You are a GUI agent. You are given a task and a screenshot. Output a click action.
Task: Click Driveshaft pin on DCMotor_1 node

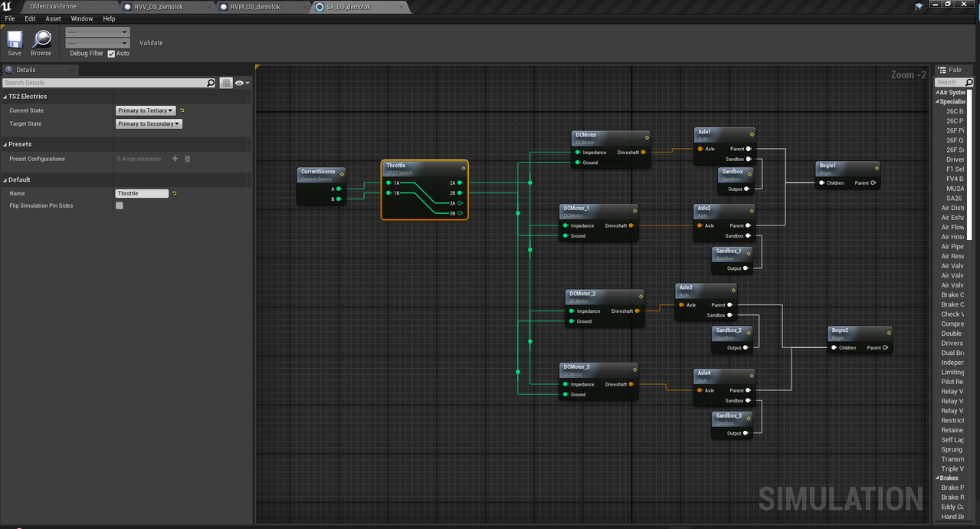631,225
